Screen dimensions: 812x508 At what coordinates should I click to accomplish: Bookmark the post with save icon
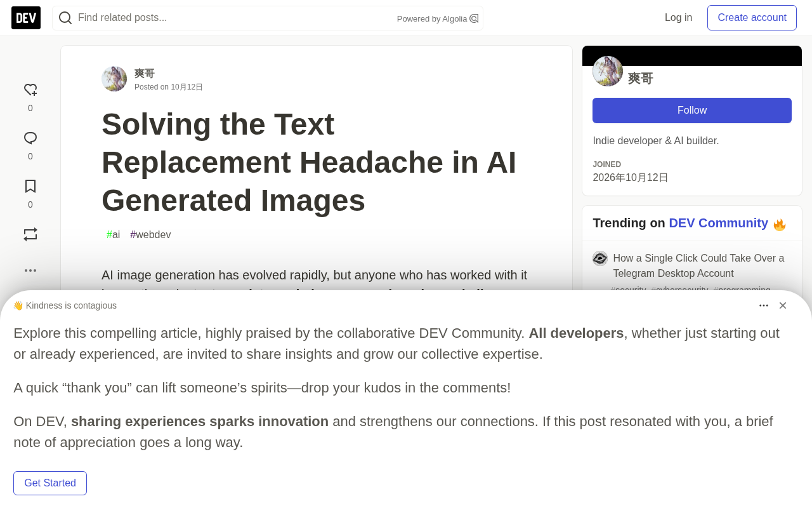30,187
